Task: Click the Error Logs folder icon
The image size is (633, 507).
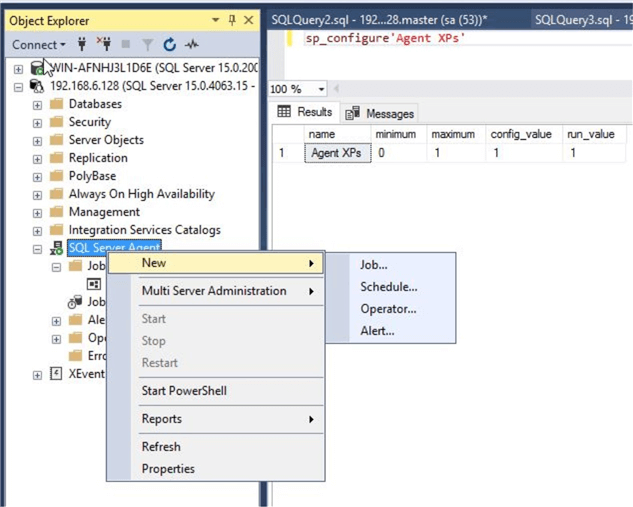Action: [75, 356]
